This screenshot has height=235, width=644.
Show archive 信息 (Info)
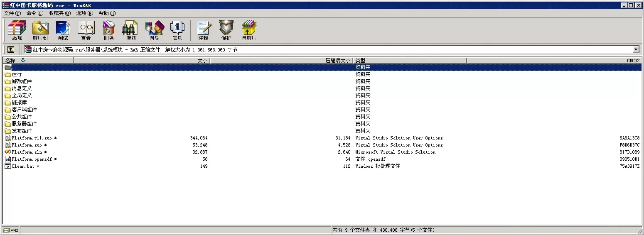click(x=177, y=31)
